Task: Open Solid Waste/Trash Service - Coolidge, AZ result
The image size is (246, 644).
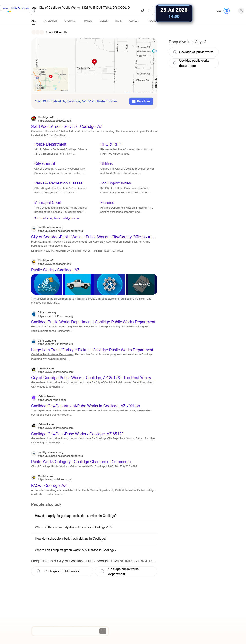Action: (x=67, y=126)
